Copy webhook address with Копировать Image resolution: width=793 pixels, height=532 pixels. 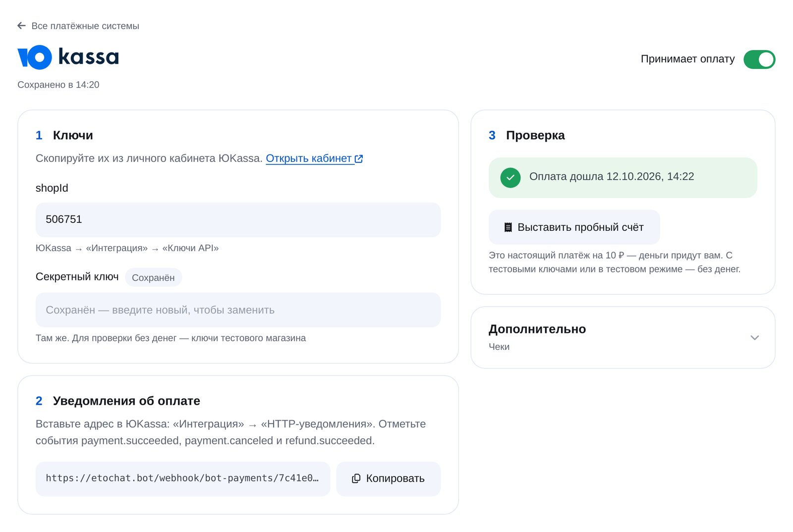coord(388,479)
